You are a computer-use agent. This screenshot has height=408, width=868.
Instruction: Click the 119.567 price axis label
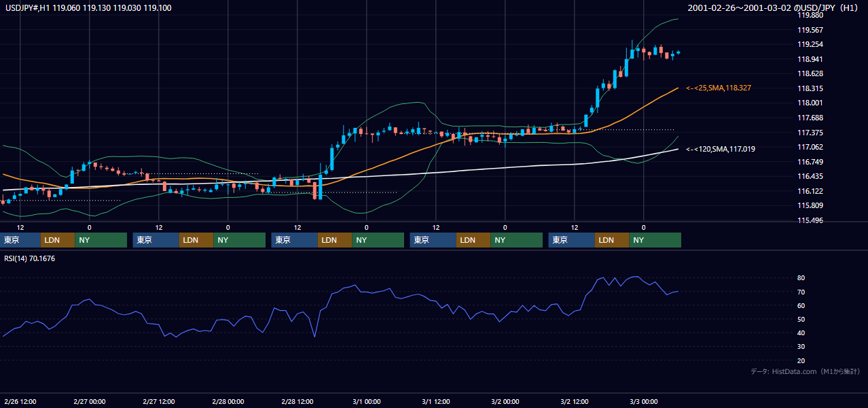(811, 30)
